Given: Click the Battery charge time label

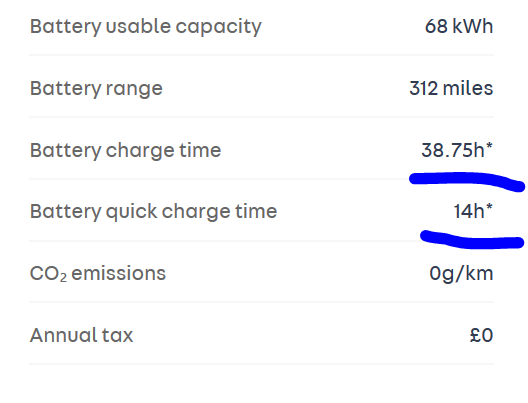Looking at the screenshot, I should (x=125, y=150).
